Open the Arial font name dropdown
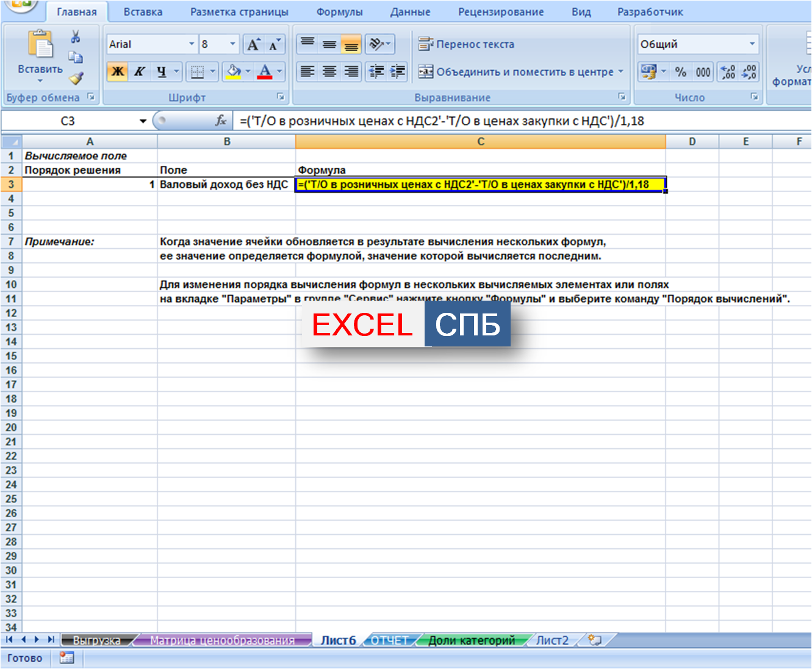 191,45
